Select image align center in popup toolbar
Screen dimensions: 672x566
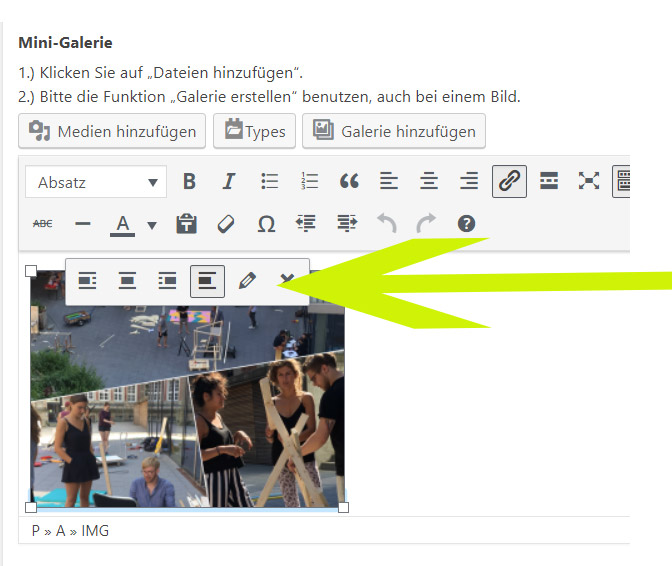[127, 281]
